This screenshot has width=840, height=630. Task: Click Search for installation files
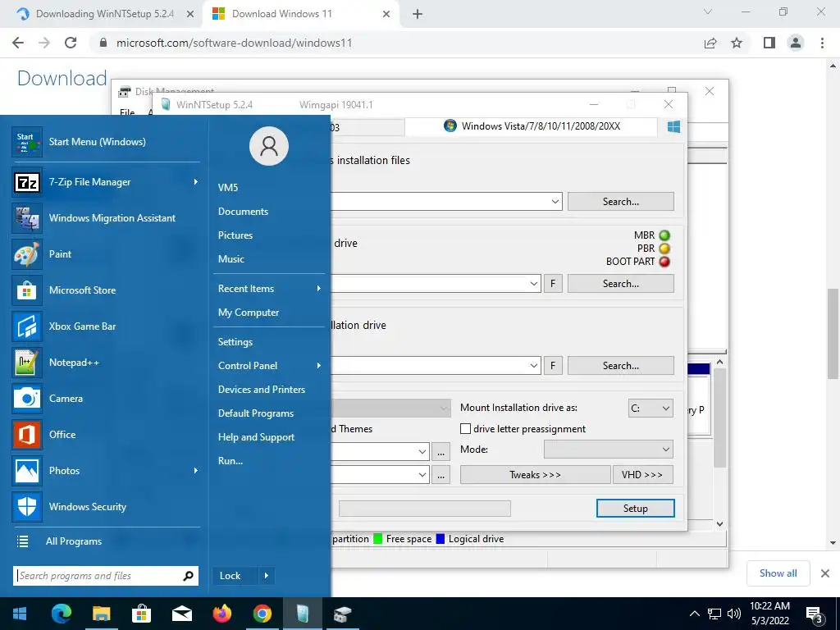click(621, 202)
